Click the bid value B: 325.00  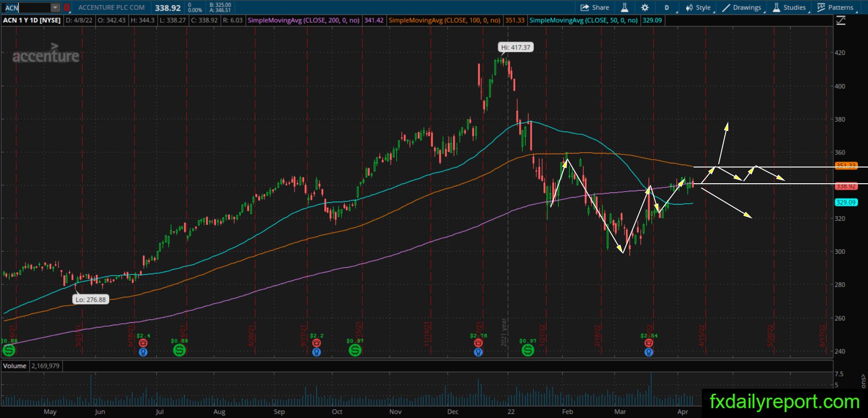[220, 5]
